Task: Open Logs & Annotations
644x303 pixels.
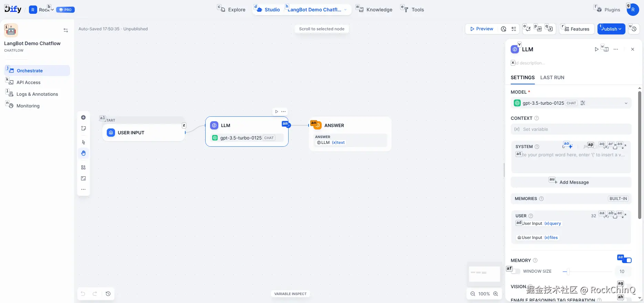Action: (x=37, y=94)
